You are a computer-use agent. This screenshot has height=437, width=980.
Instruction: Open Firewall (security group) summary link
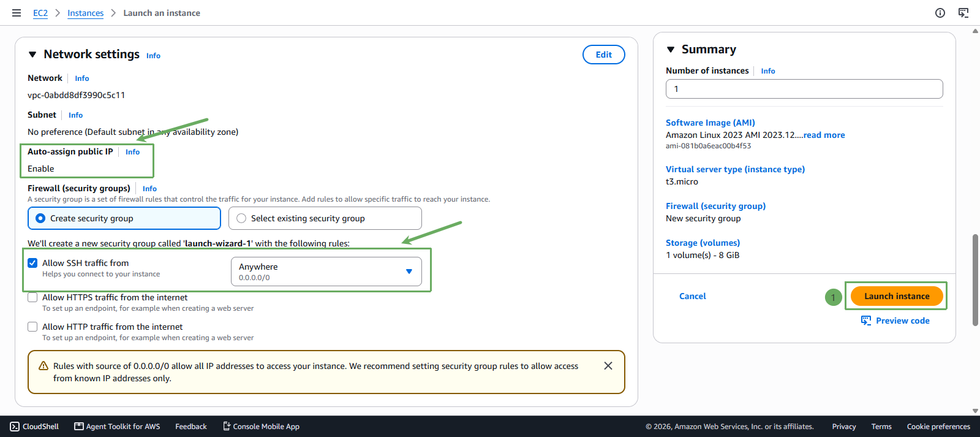[x=716, y=206]
